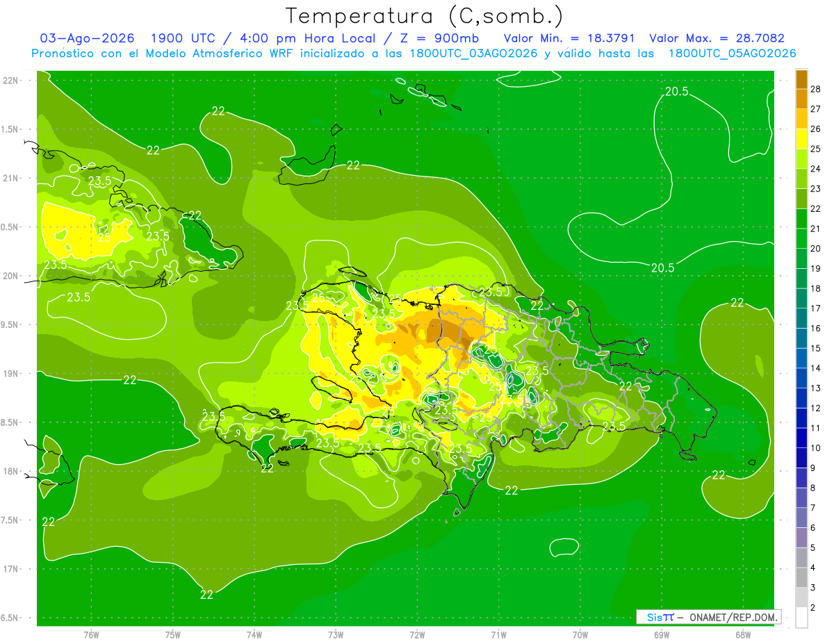The width and height of the screenshot is (834, 644).
Task: Click the '20N' latitude axis label
Action: (x=10, y=276)
